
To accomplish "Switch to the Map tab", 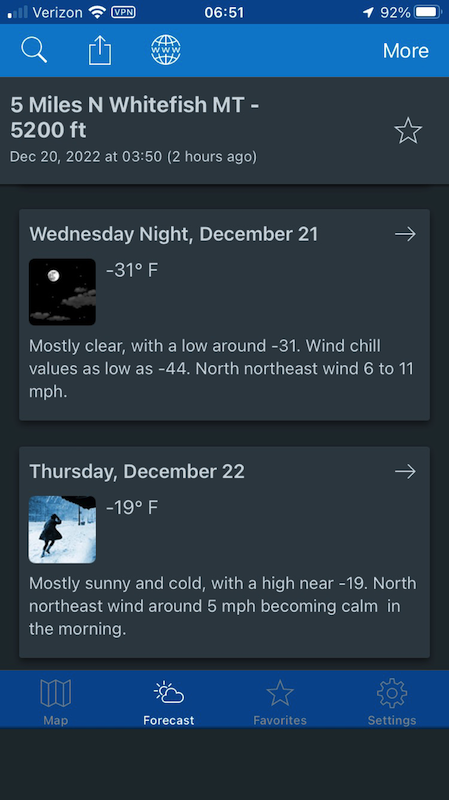I will coord(56,702).
